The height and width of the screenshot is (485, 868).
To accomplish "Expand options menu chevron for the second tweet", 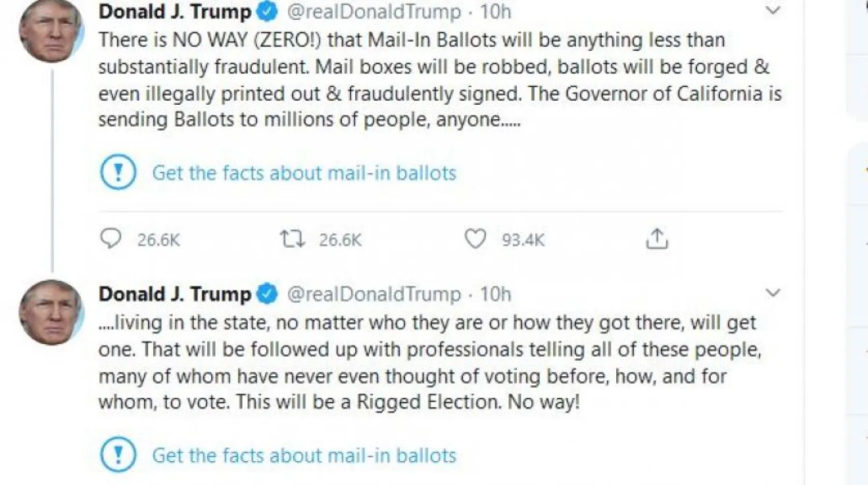I will [773, 293].
